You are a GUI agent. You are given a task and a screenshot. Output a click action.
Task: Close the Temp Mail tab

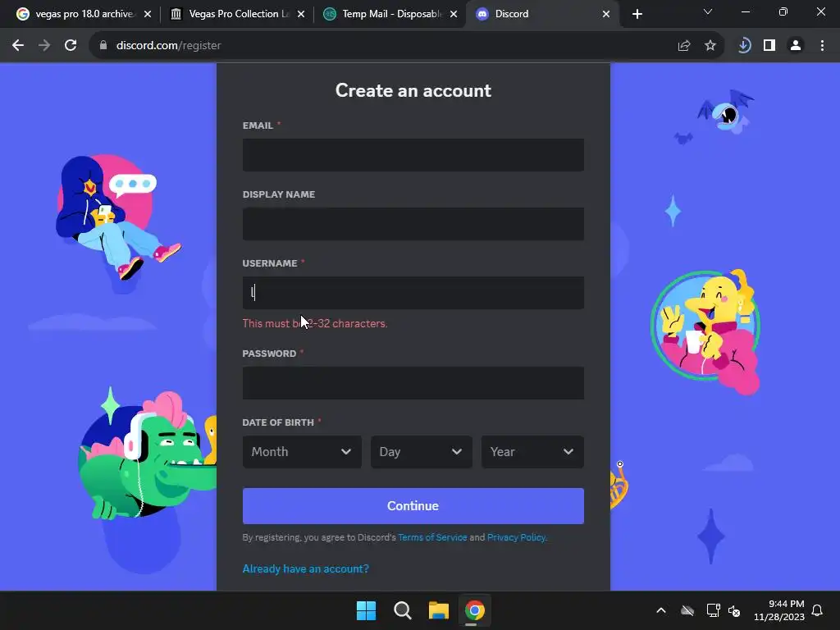pos(454,14)
